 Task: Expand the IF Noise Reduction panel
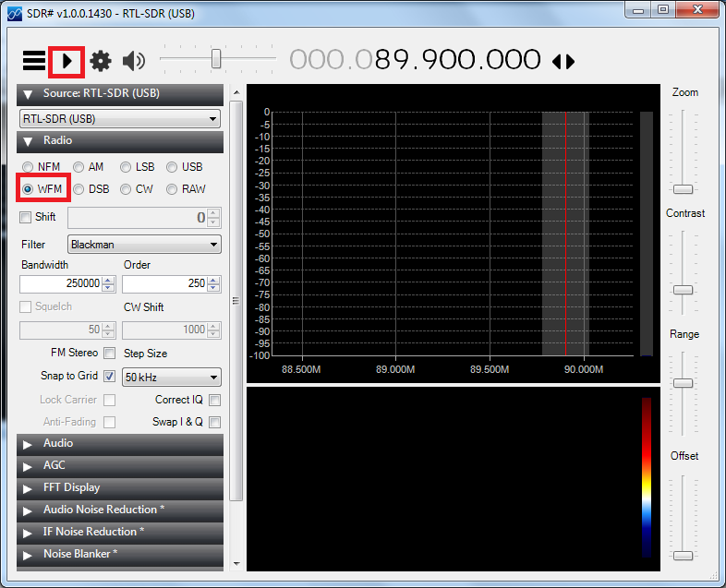pos(120,533)
